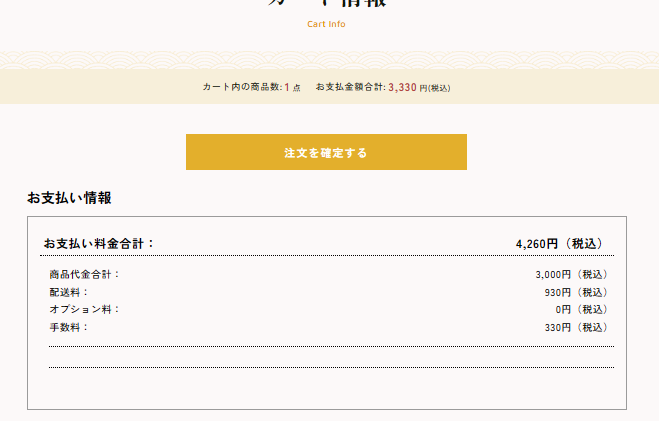Click the 配送料 row label

pos(69,292)
